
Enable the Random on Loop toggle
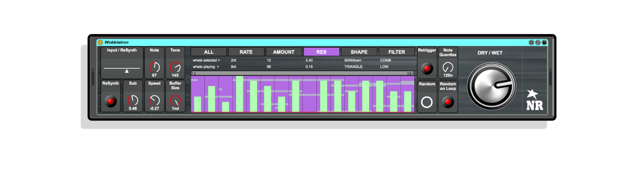448,102
